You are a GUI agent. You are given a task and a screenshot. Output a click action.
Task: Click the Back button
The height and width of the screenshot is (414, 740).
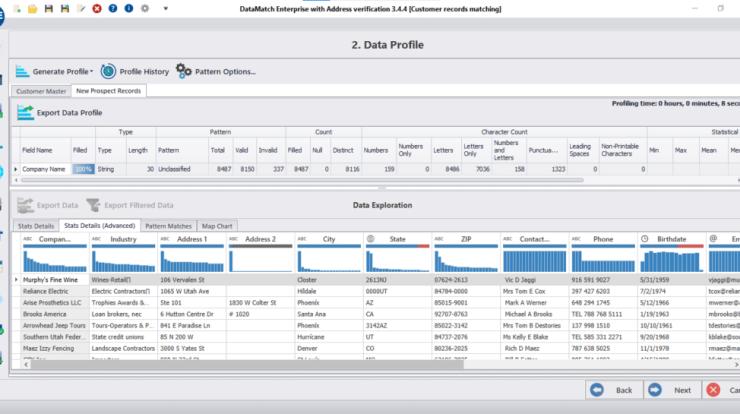pyautogui.click(x=614, y=390)
